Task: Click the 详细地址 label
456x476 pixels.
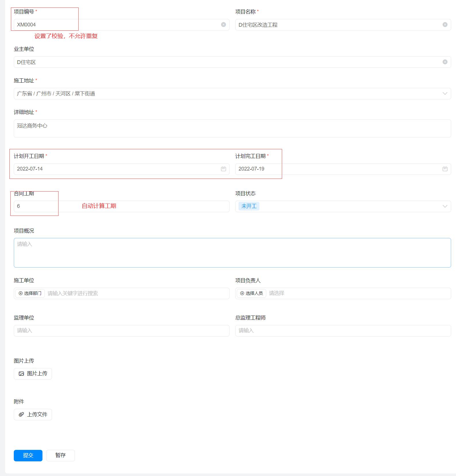Action: (x=24, y=112)
